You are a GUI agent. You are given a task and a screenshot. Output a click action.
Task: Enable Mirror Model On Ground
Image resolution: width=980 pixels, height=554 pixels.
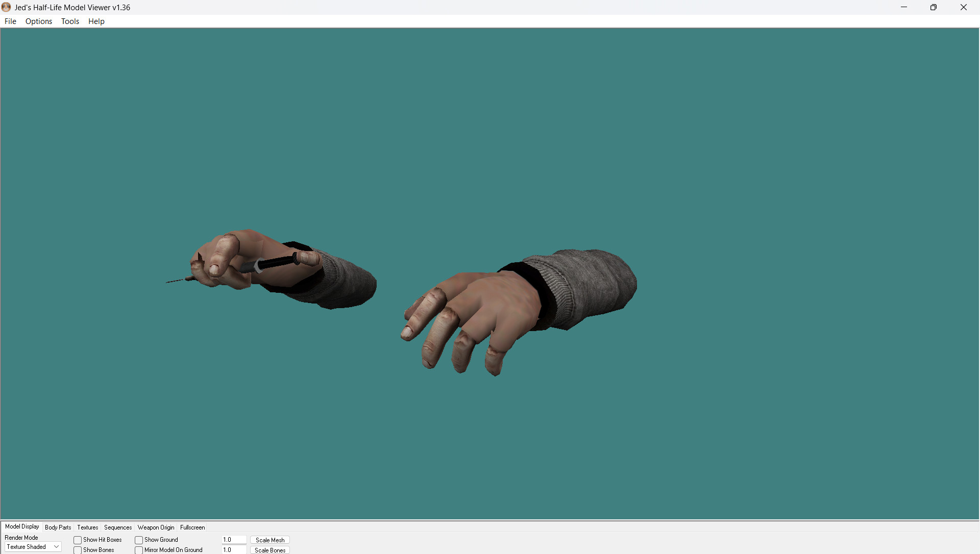coord(138,550)
